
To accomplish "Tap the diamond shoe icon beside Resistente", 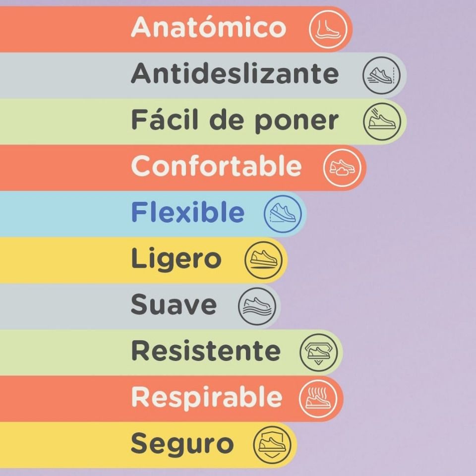I will (318, 352).
